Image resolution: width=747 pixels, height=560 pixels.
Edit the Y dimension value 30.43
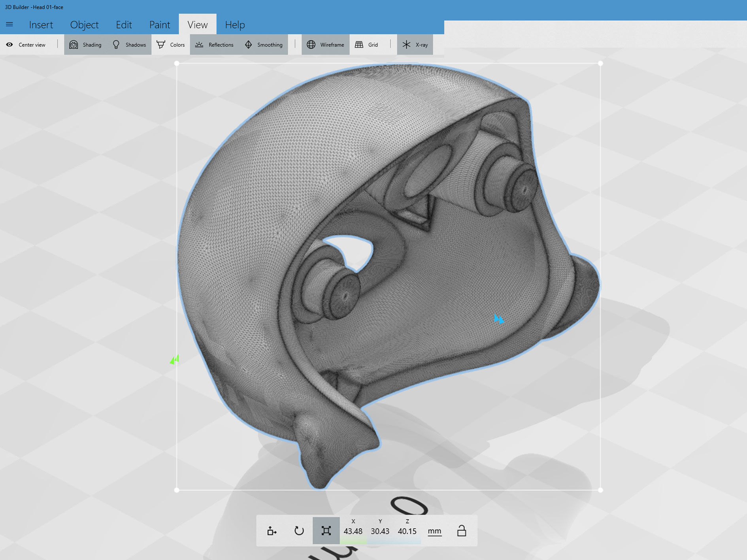(x=380, y=531)
